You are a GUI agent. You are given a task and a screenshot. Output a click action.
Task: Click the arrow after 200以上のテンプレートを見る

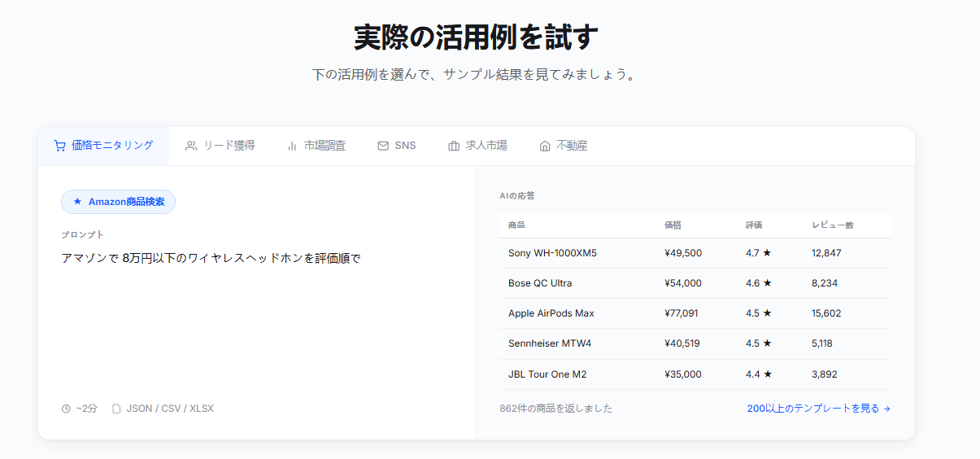tap(886, 409)
